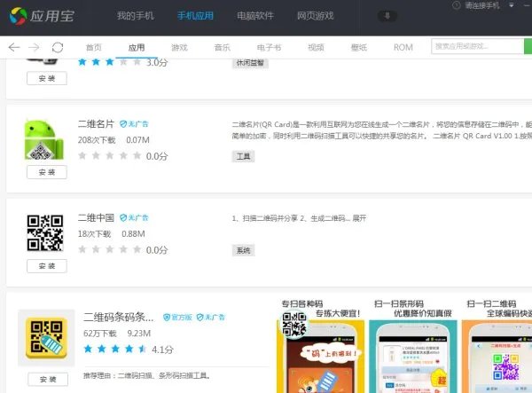Select the 壁纸 category tab
The image size is (532, 393).
(359, 47)
